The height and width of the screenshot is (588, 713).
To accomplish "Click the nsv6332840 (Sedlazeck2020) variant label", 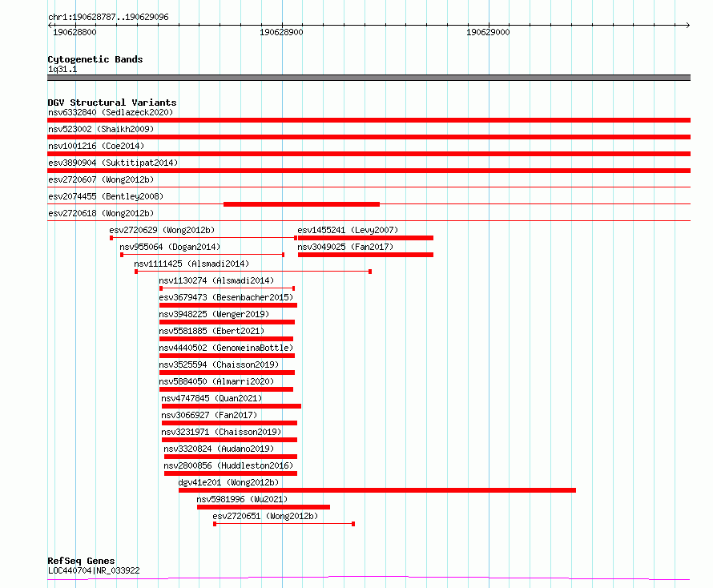I will pyautogui.click(x=111, y=112).
